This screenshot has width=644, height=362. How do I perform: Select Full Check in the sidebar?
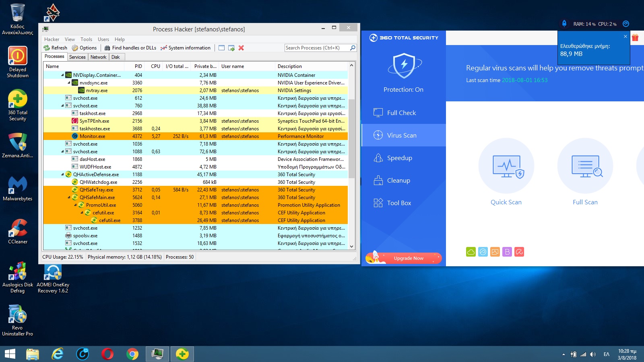click(401, 113)
